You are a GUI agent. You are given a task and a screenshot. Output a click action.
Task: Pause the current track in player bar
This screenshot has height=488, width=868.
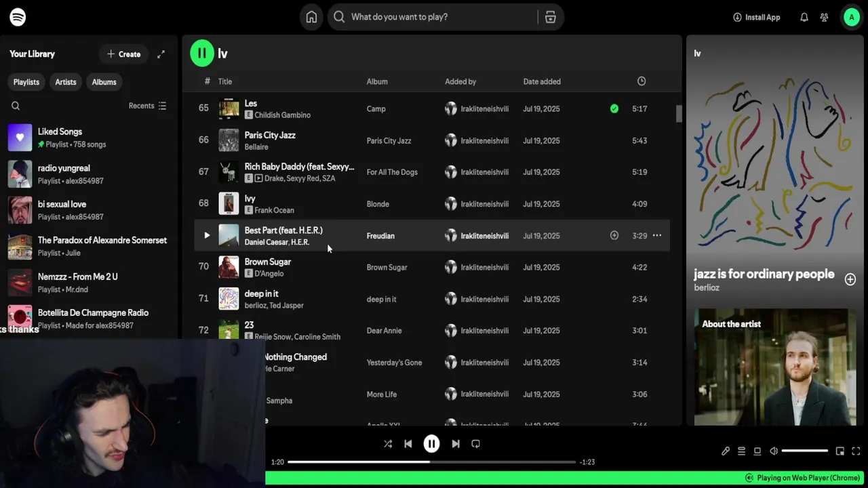431,444
